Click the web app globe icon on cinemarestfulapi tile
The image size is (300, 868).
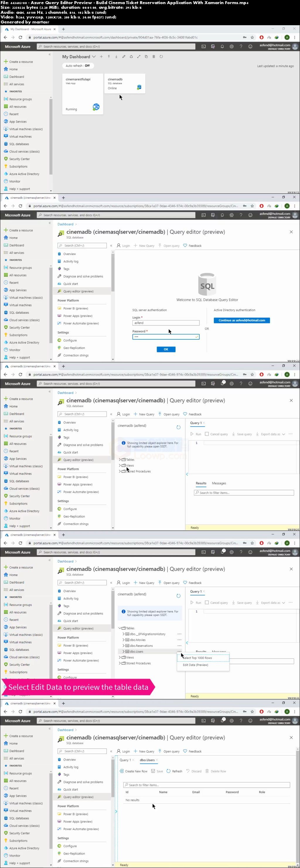coord(96,107)
